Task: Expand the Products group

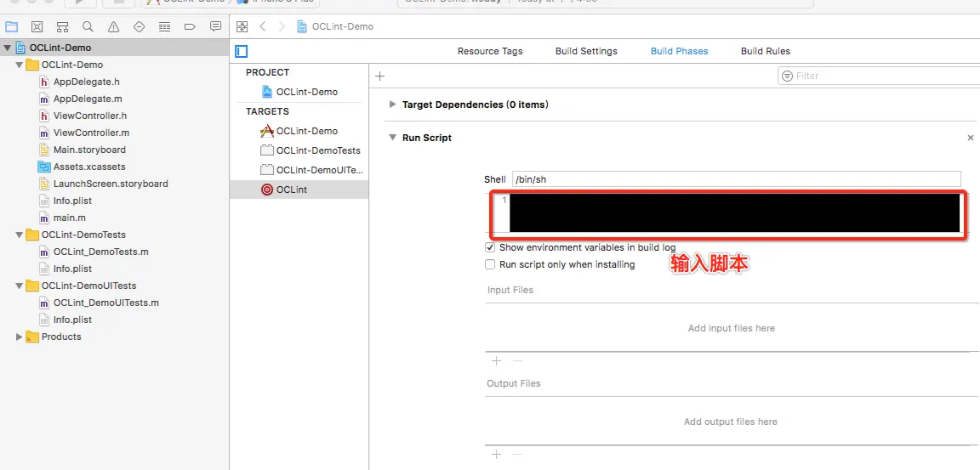Action: (19, 337)
